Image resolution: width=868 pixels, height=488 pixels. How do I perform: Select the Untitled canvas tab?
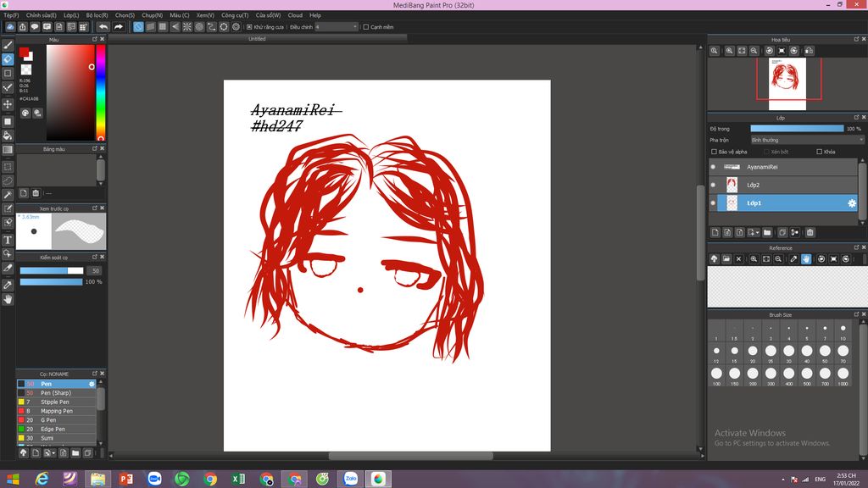(258, 39)
